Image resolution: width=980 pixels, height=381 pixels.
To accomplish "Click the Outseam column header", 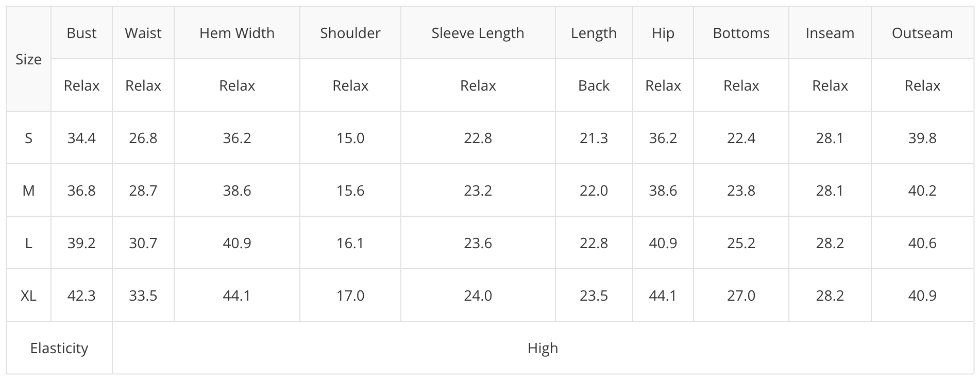I will point(922,33).
